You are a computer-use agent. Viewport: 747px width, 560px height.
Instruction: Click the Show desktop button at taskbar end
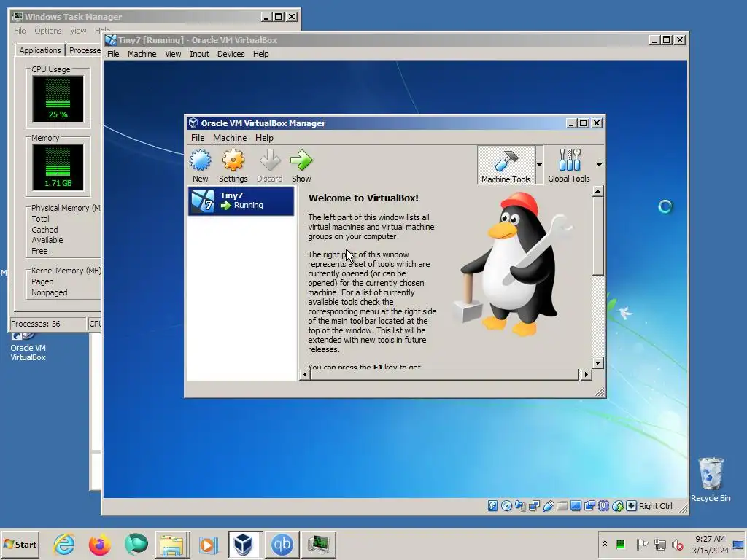pyautogui.click(x=738, y=545)
